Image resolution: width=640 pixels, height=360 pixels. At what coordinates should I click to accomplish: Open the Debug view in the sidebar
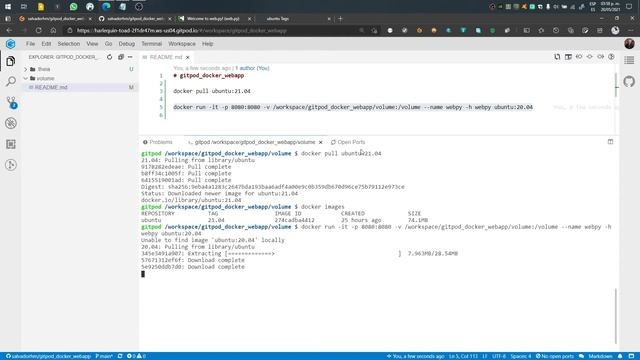click(x=11, y=123)
